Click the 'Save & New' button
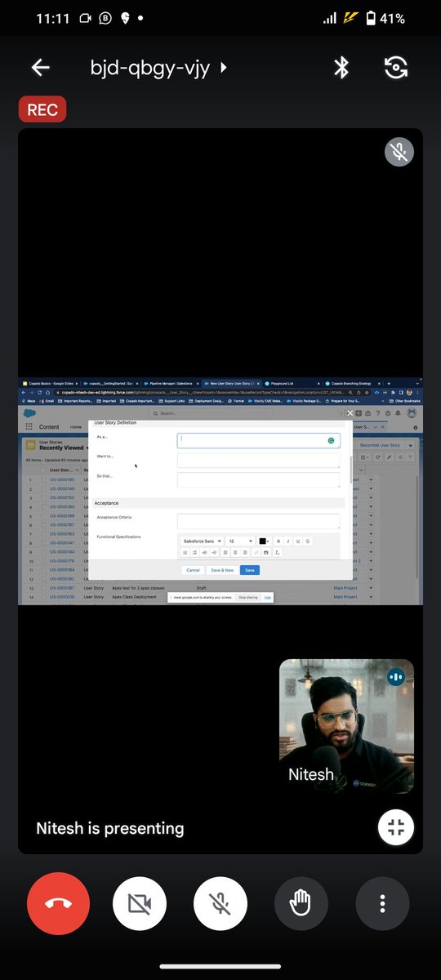 click(222, 570)
